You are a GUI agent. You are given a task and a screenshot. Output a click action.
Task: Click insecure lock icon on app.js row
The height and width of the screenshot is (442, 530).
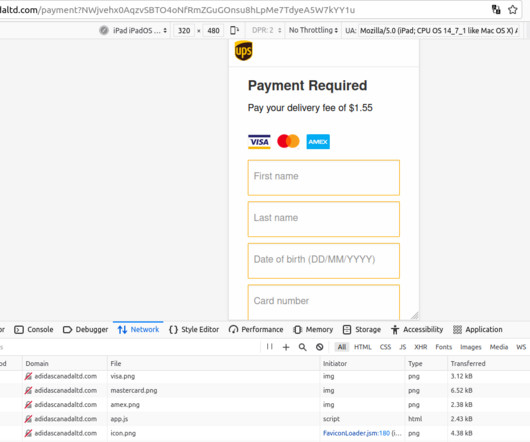pos(28,419)
